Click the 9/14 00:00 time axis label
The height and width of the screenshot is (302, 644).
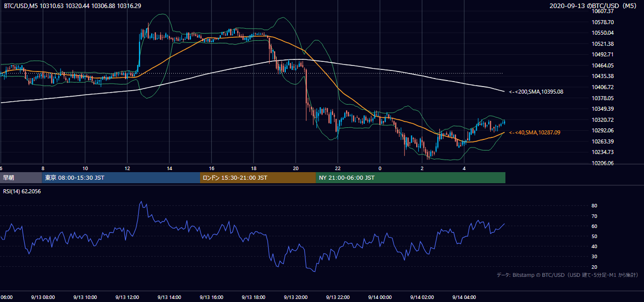[380, 297]
